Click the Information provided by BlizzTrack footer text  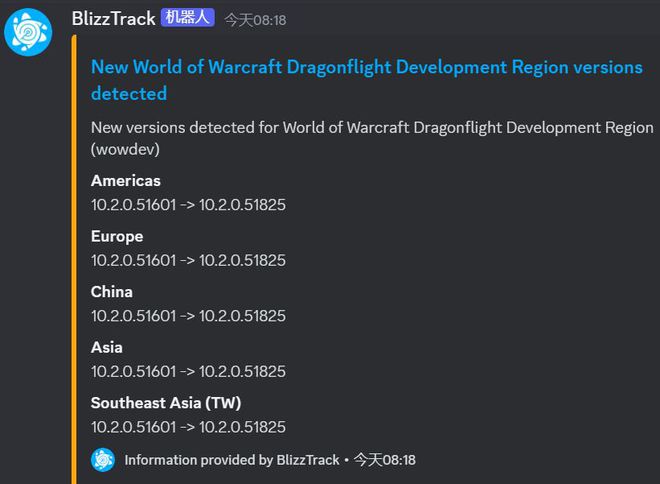pos(232,460)
